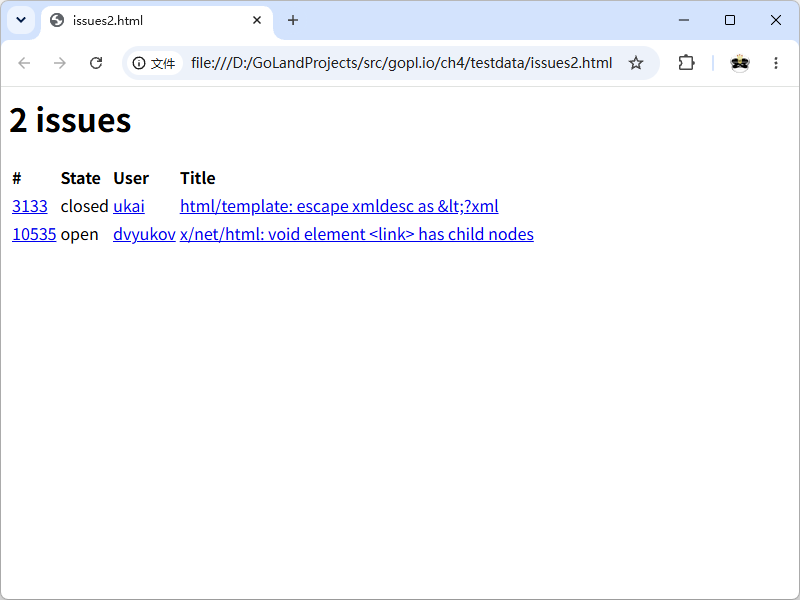This screenshot has width=800, height=600.
Task: Bookmark this page with the star icon
Action: [x=636, y=63]
